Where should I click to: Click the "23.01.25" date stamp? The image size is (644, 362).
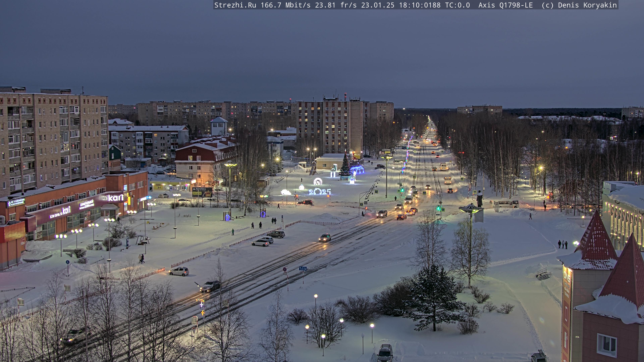pos(378,5)
